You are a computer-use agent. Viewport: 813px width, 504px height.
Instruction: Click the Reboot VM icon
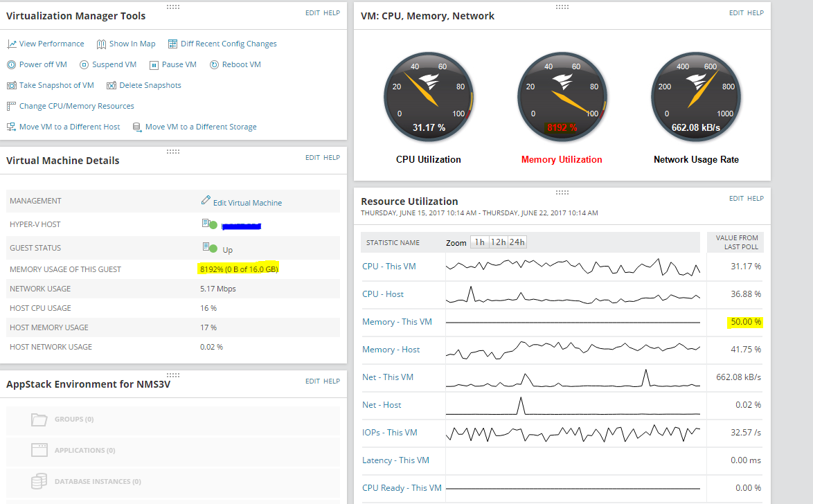(214, 65)
